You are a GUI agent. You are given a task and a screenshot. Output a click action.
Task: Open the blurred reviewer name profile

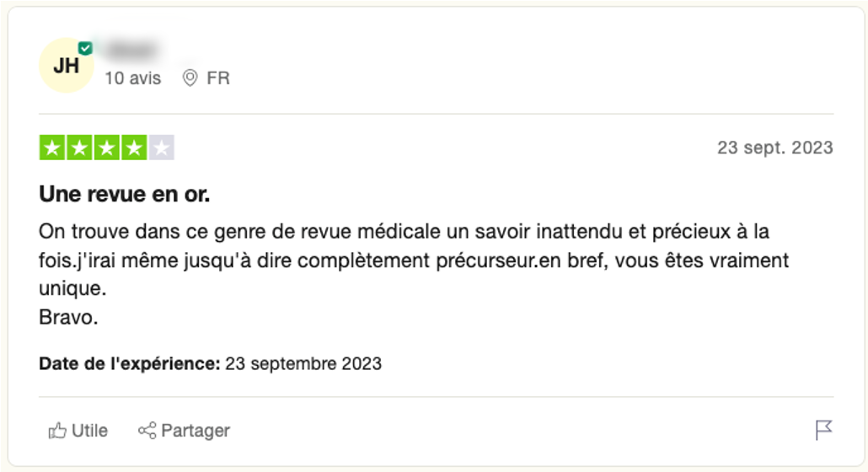point(133,50)
